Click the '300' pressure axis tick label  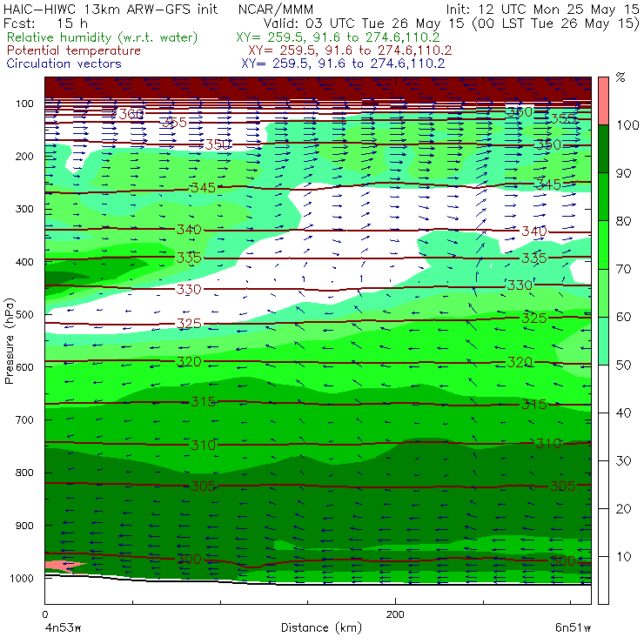pyautogui.click(x=24, y=209)
